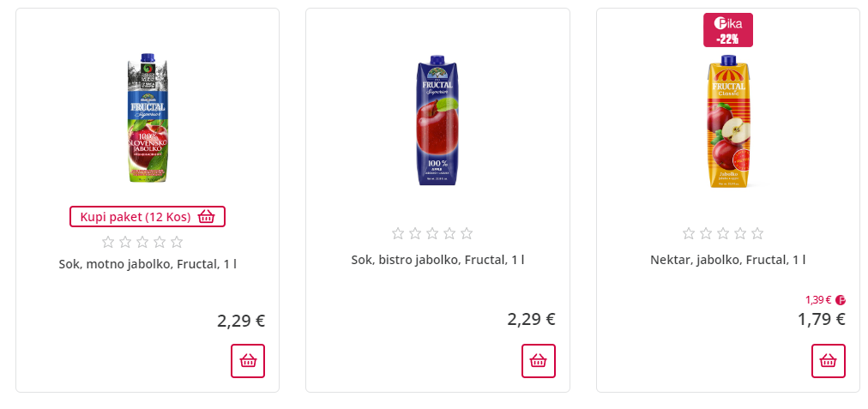Rate Nektar, jabolko three stars
868x409 pixels.
click(723, 233)
